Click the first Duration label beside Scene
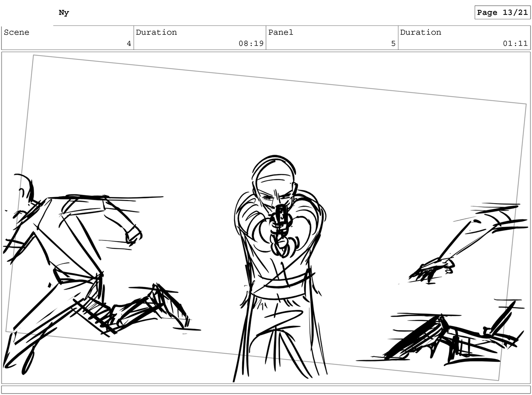Viewport: 532px width, 395px height. [x=156, y=32]
